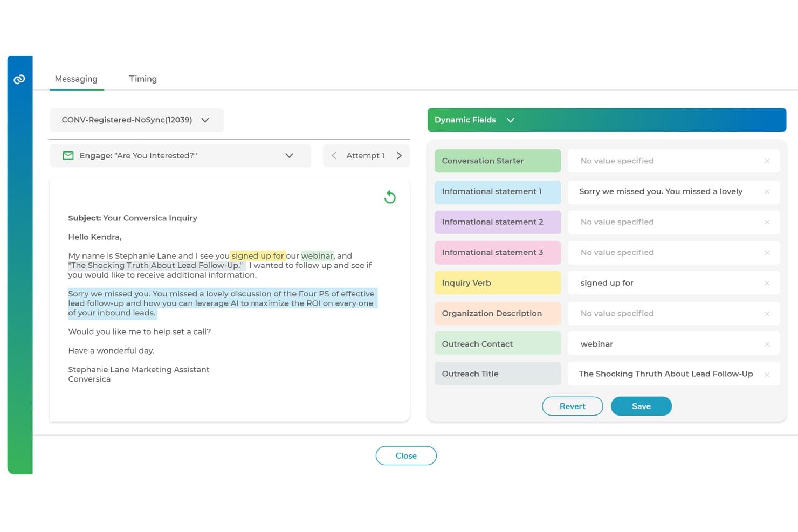Click the Conversica link logo icon in sidebar
The width and height of the screenshot is (798, 532).
click(x=19, y=79)
